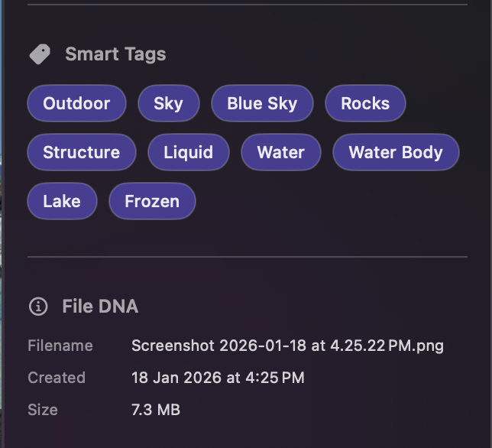Click the Smart Tags section heading
This screenshot has height=448, width=492.
pyautogui.click(x=115, y=54)
